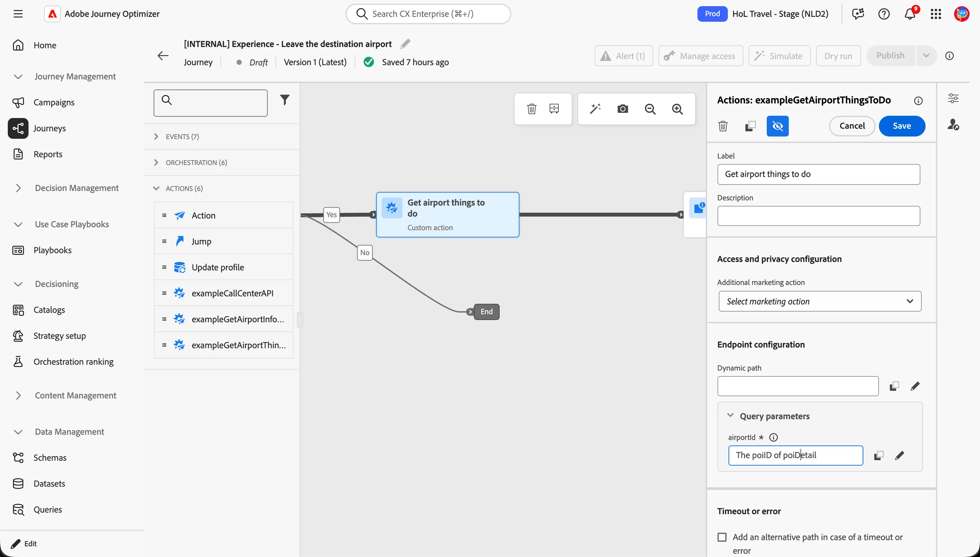
Task: Open the hamburger navigation menu
Action: (18, 14)
